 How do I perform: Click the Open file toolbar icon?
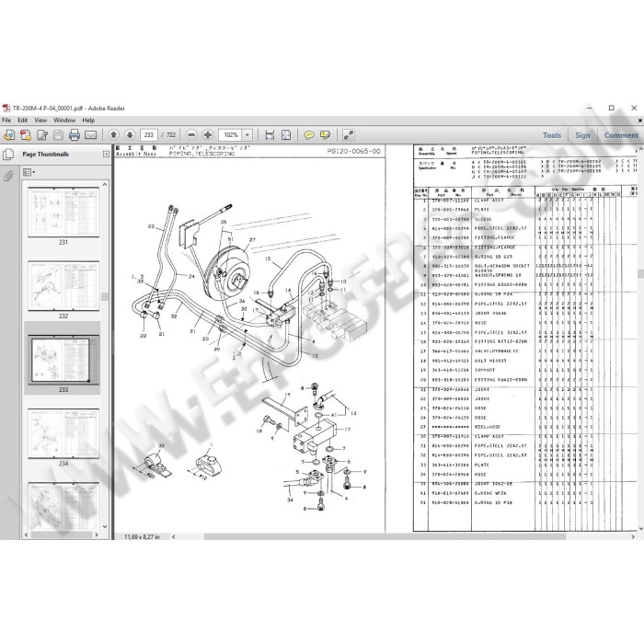point(9,134)
